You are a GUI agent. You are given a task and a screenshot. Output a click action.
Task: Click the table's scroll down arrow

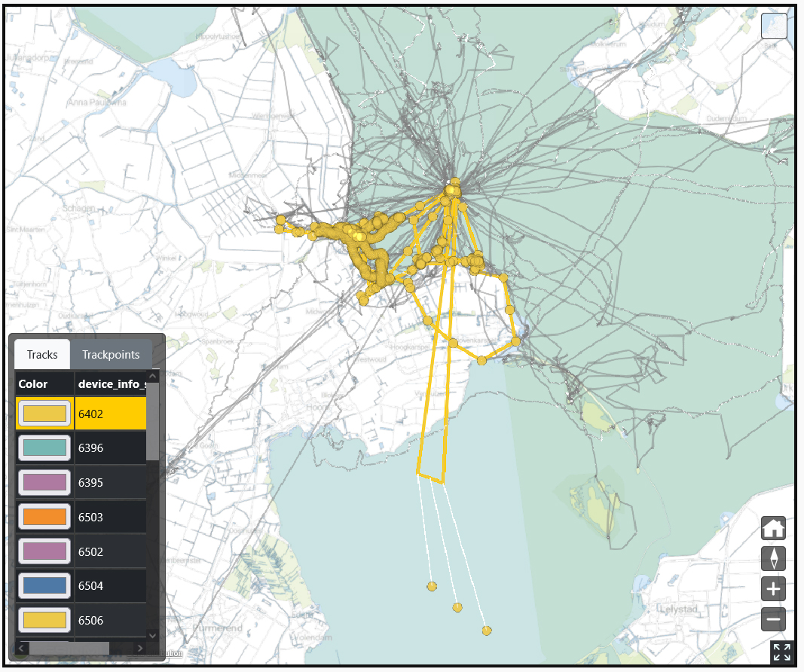pos(152,635)
